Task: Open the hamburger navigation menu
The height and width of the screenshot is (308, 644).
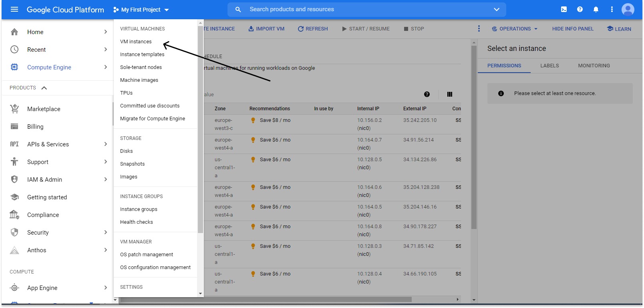Action: tap(14, 9)
